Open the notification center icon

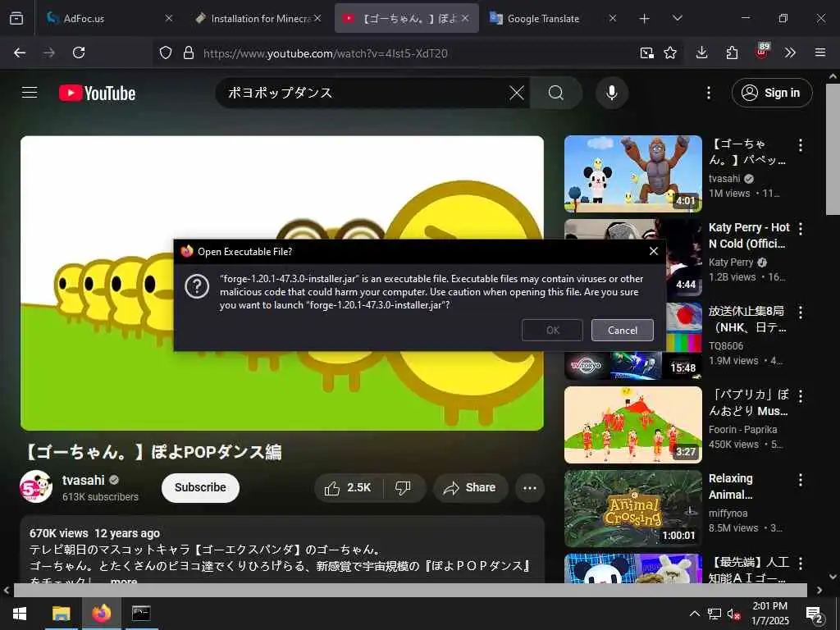815,614
